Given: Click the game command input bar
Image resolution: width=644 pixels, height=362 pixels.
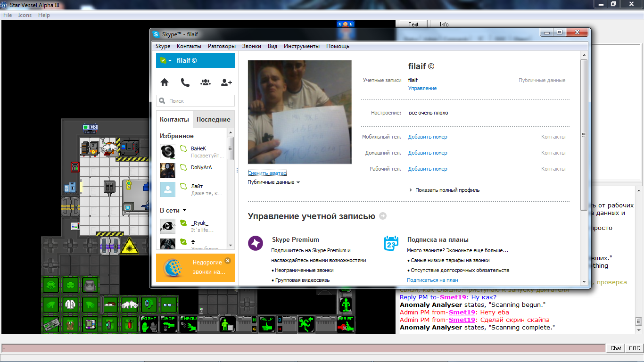Looking at the screenshot, I should tap(303, 348).
